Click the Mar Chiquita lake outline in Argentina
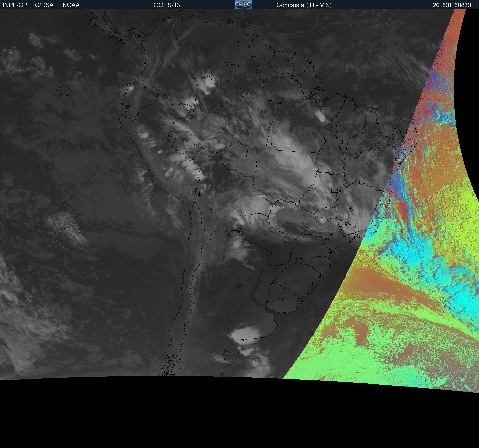This screenshot has height=448, width=479. click(x=239, y=286)
